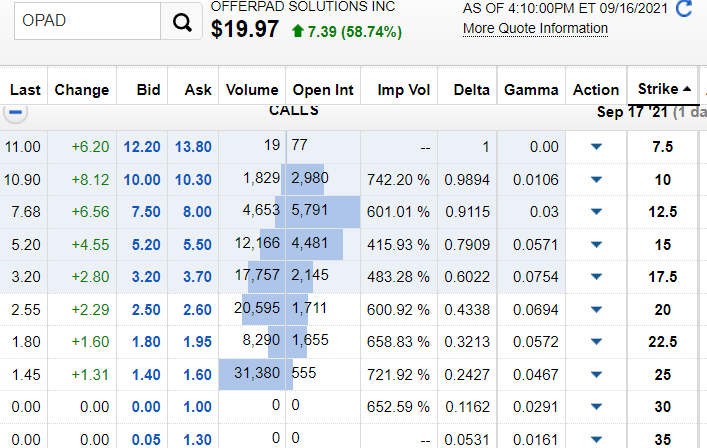Click bid price 7.50 for strike 12.5
Viewport: 707px width, 448px height.
click(x=146, y=212)
